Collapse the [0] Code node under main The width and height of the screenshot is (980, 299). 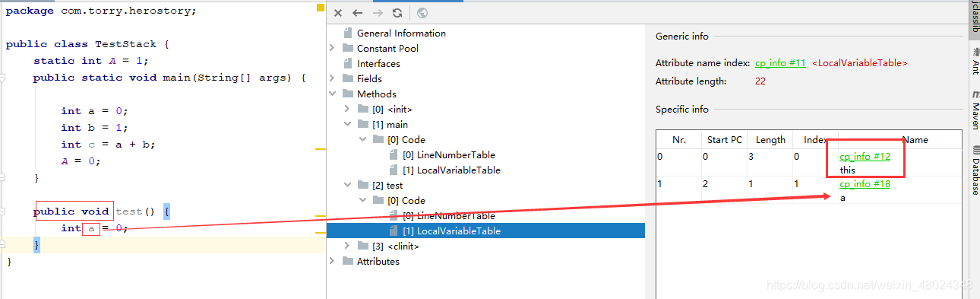[362, 139]
